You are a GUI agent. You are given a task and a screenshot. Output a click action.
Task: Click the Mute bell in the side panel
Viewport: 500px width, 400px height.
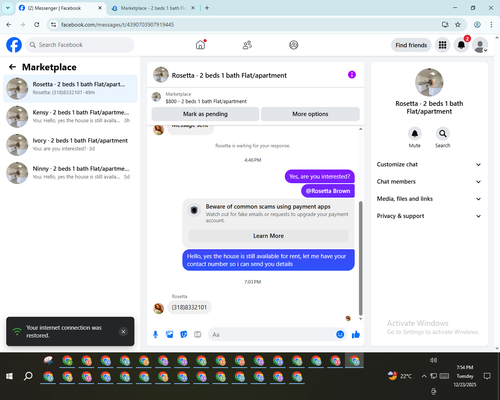point(415,134)
